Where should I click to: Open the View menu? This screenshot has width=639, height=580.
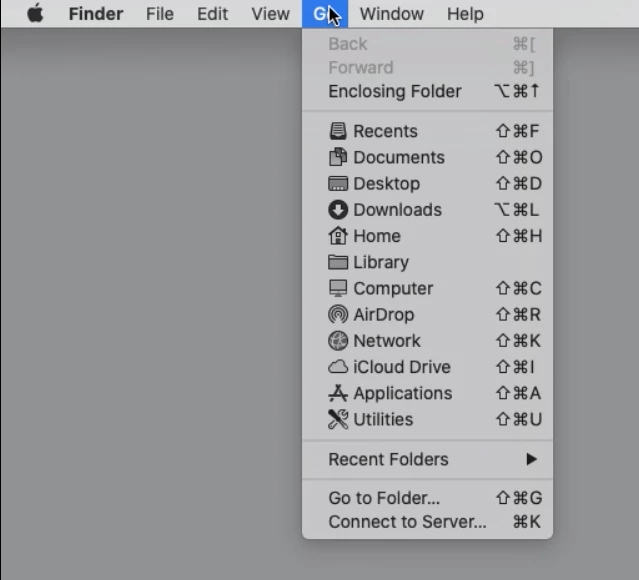[271, 14]
